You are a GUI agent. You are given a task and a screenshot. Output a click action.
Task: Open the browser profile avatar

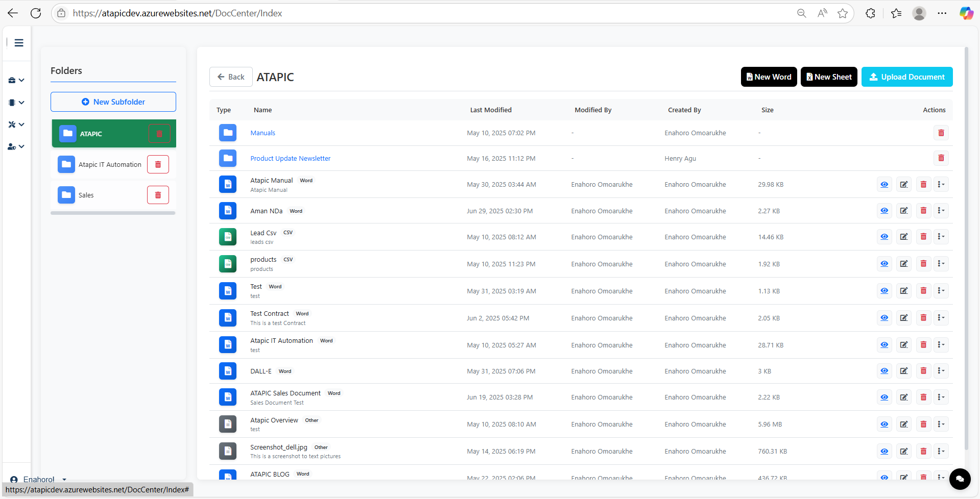click(919, 13)
